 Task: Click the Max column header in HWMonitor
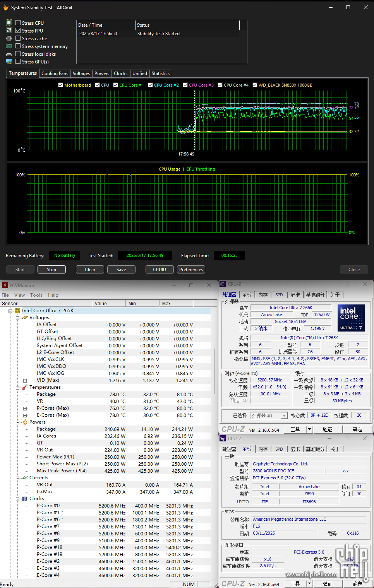177,303
